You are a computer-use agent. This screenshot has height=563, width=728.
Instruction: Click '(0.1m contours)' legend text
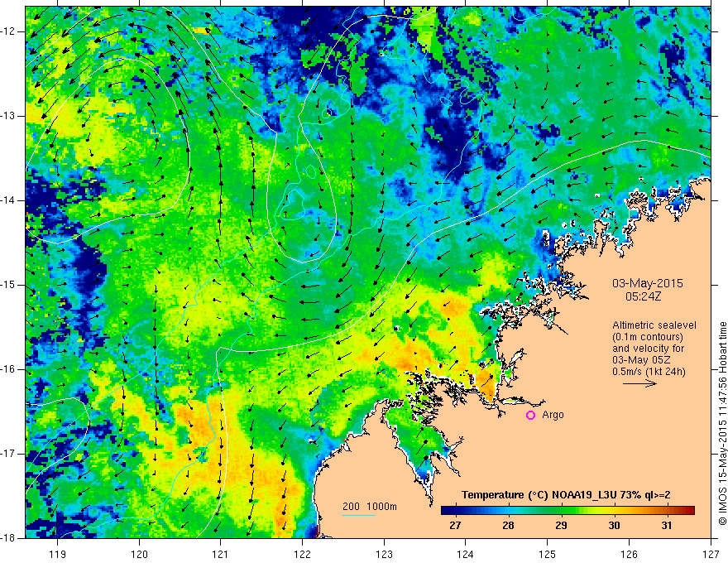(648, 337)
